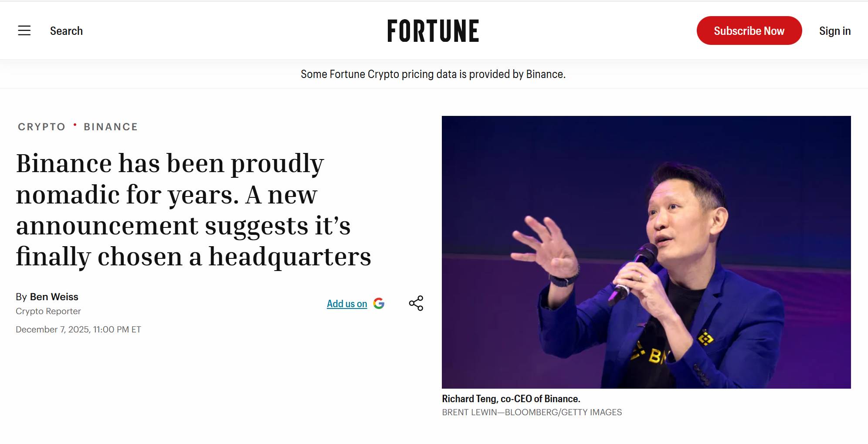This screenshot has width=868, height=444.
Task: Open the hamburger navigation menu
Action: point(24,31)
